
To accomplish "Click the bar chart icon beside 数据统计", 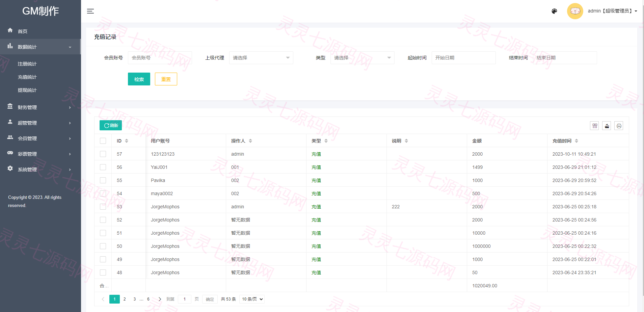I will 10,46.
